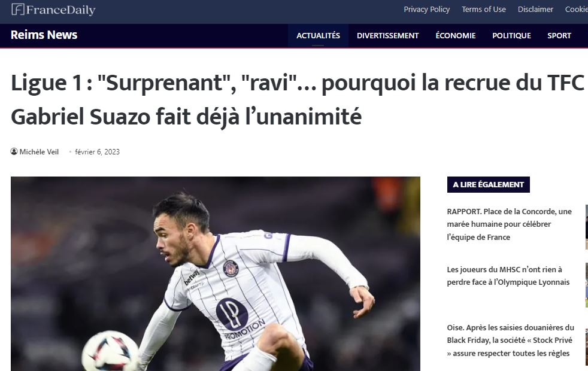This screenshot has width=588, height=371.
Task: Open the Place de la Concorde article
Action: 509,224
